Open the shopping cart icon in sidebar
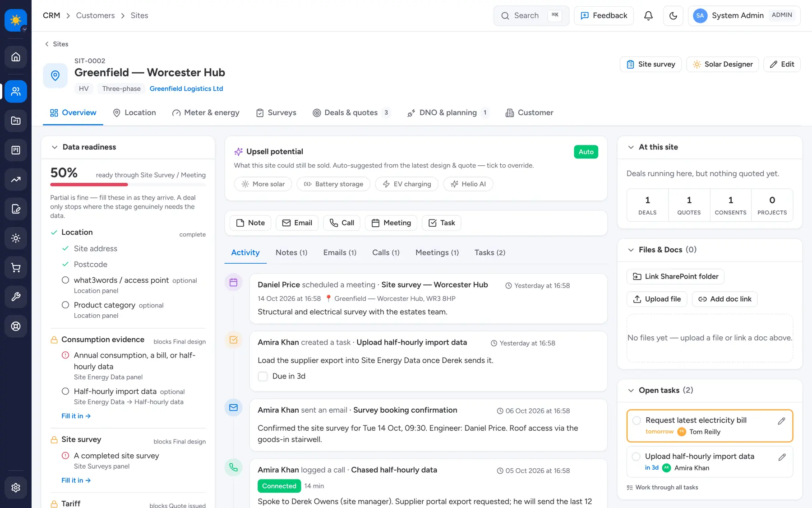 [16, 268]
